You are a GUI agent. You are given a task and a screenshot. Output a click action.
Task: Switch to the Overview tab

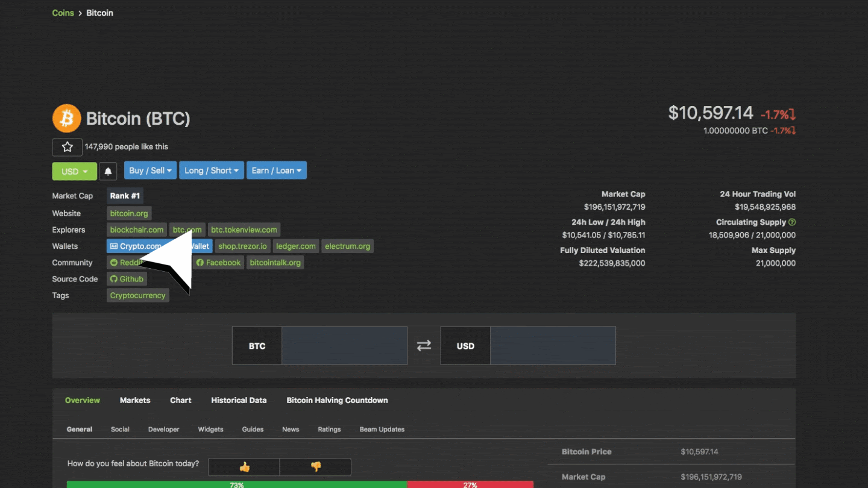(x=83, y=400)
